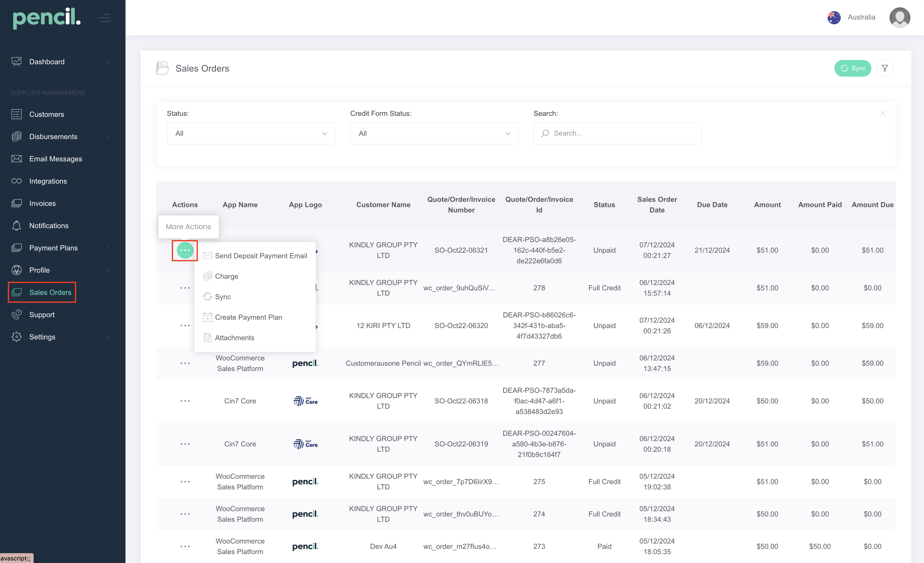924x563 pixels.
Task: Close the filter panel X
Action: pyautogui.click(x=882, y=114)
